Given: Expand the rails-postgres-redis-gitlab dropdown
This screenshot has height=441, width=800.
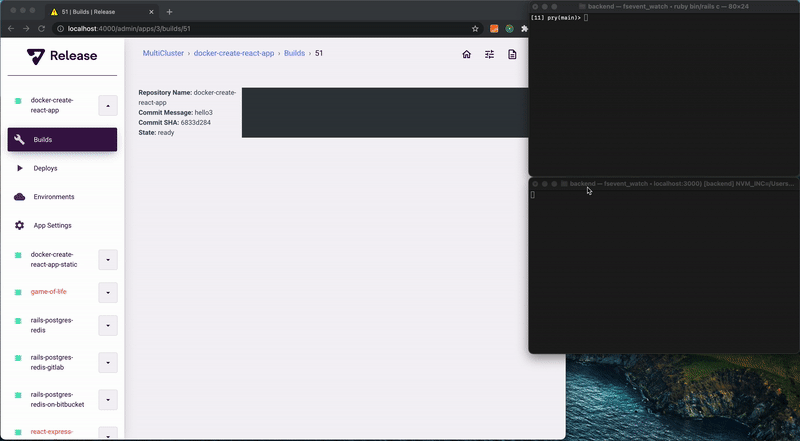Looking at the screenshot, I should tap(108, 361).
